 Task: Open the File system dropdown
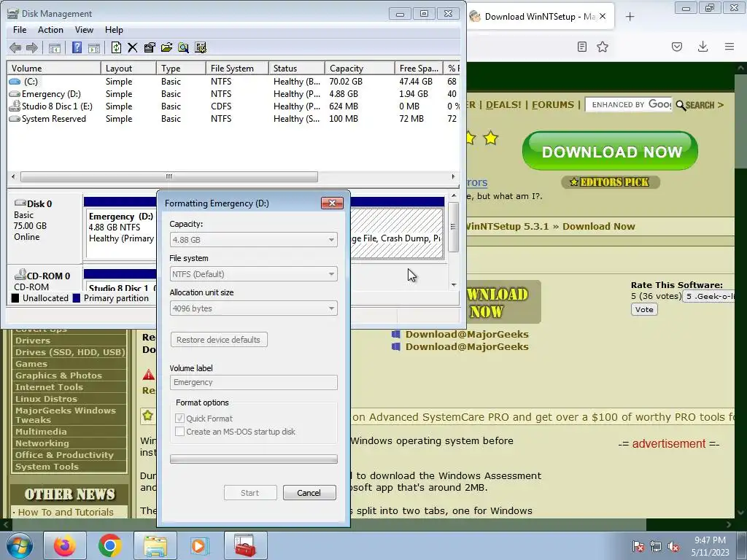[x=253, y=274]
